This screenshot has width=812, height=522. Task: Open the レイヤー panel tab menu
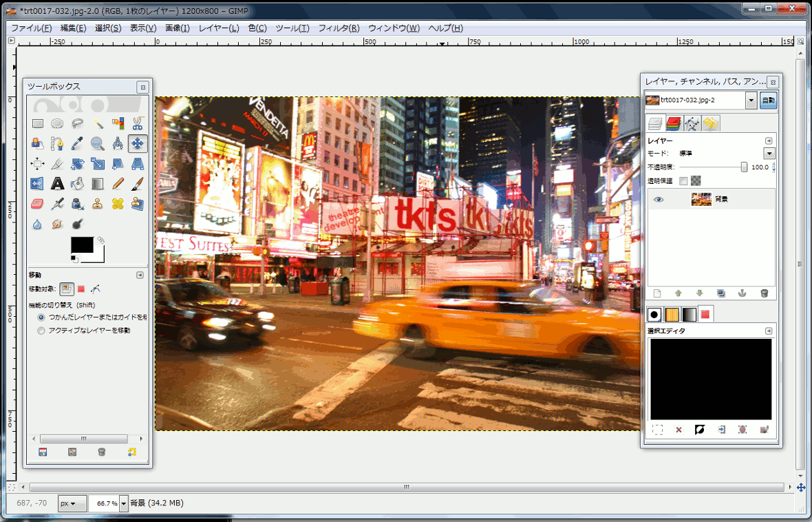coord(769,141)
